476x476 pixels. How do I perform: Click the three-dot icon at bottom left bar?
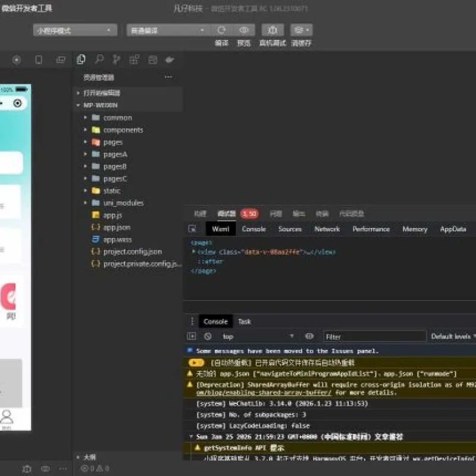coord(63,469)
